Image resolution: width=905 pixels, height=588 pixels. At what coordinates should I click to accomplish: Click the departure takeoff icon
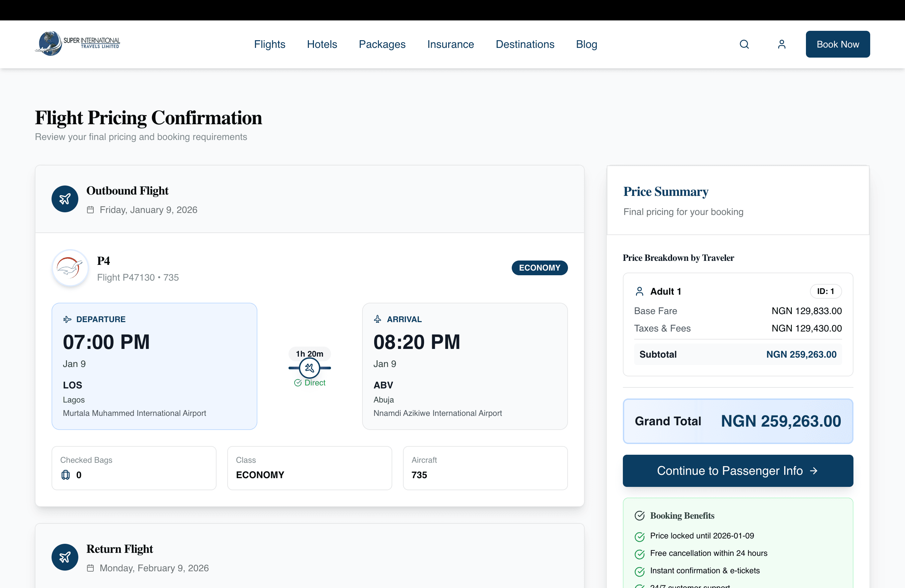[x=67, y=319]
